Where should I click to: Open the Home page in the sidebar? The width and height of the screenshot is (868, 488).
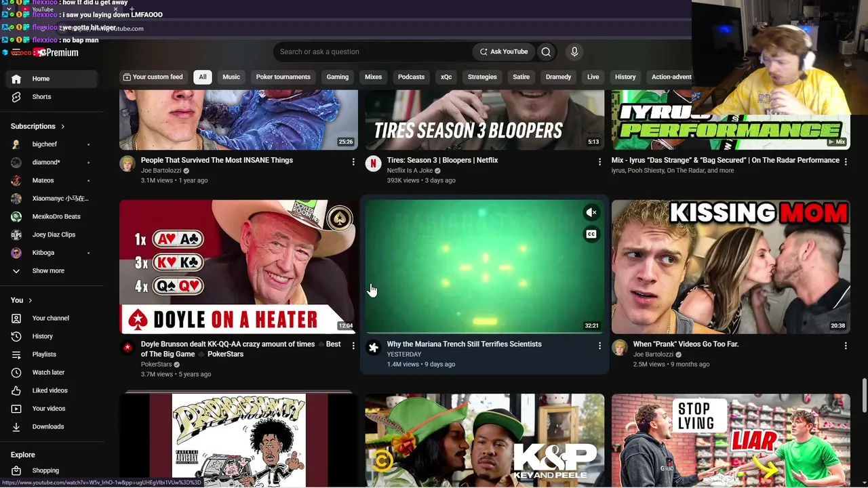tap(52, 79)
